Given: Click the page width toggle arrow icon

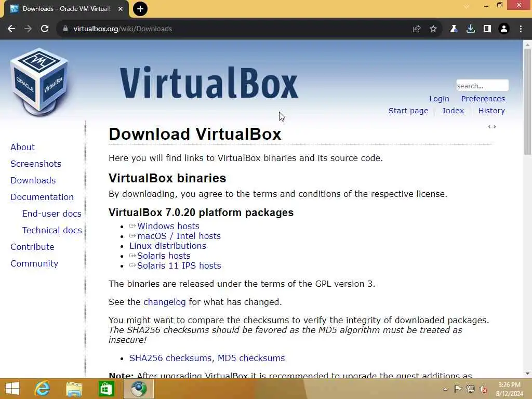Looking at the screenshot, I should [x=492, y=127].
